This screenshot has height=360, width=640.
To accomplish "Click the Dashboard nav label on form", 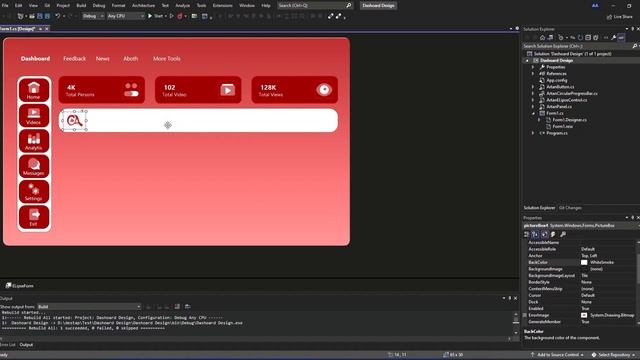I will [x=36, y=59].
